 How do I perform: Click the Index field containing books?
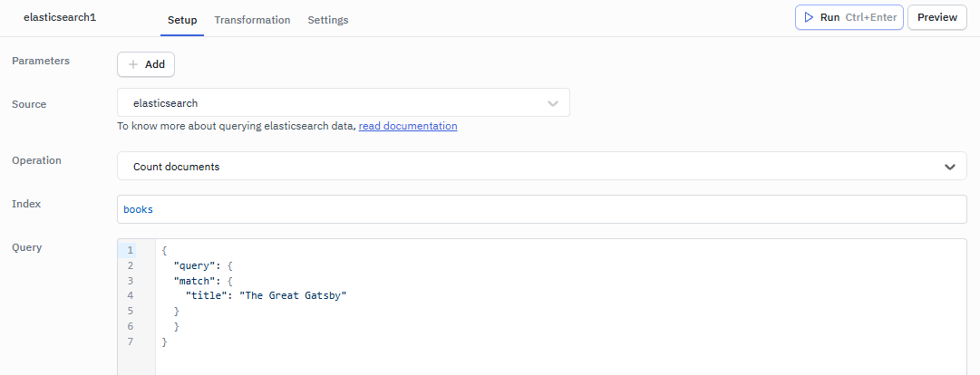click(x=541, y=209)
